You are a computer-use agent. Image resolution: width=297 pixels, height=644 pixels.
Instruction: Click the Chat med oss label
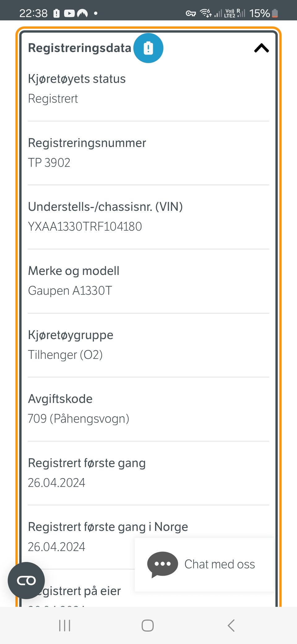coord(220,564)
